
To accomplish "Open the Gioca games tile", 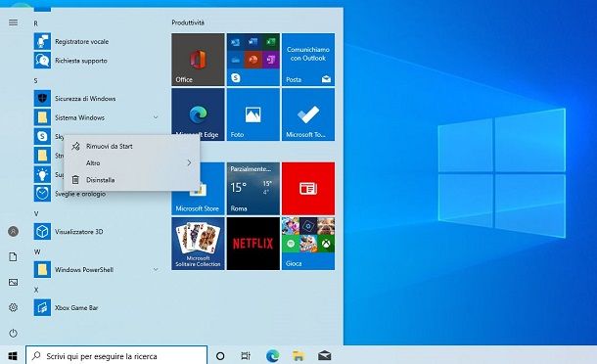I will pos(308,244).
